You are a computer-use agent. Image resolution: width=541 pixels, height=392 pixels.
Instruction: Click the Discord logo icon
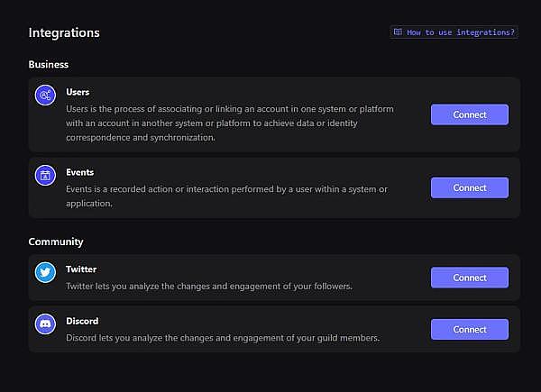pos(46,324)
